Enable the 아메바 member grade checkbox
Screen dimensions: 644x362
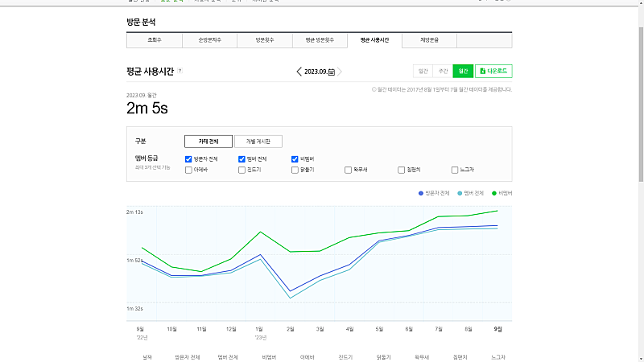(188, 170)
